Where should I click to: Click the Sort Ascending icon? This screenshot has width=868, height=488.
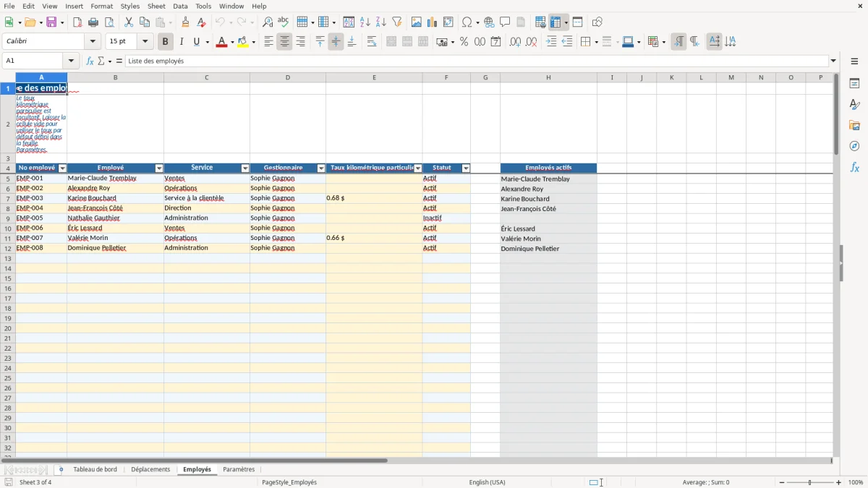(365, 22)
